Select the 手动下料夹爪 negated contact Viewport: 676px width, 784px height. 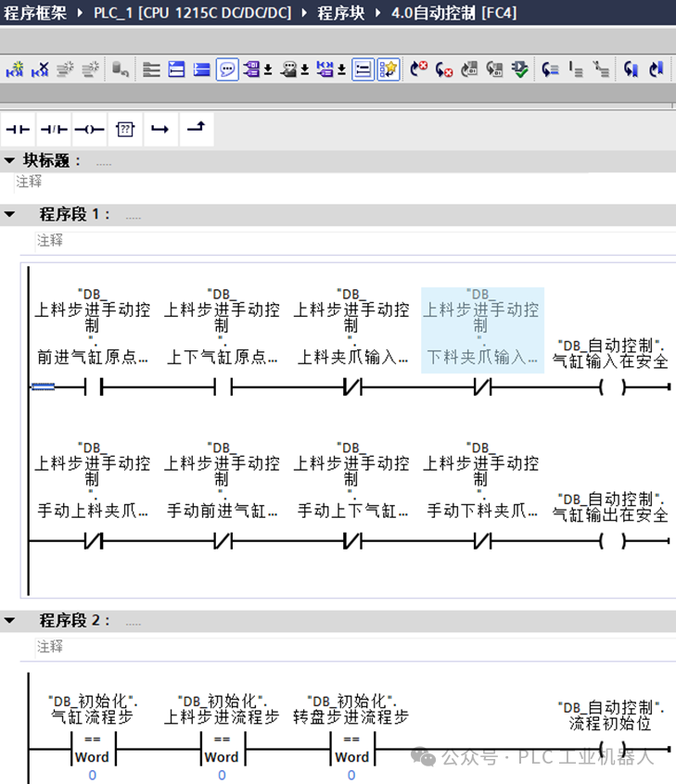pyautogui.click(x=482, y=540)
